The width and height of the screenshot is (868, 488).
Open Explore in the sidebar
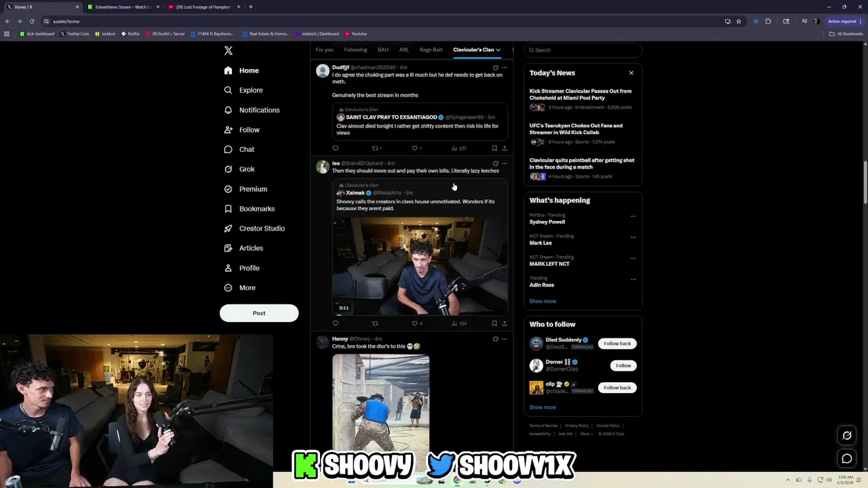243,90
